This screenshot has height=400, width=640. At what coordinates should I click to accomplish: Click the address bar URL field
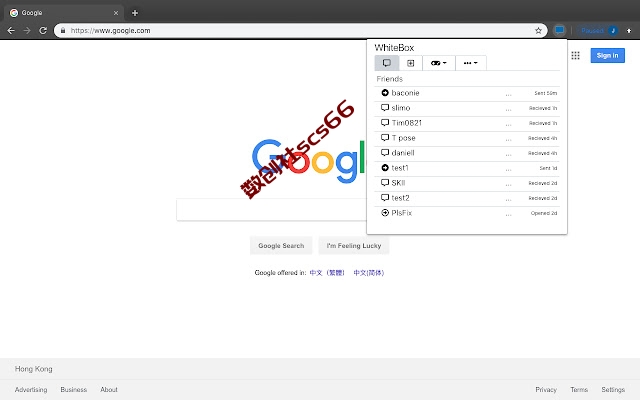point(300,31)
